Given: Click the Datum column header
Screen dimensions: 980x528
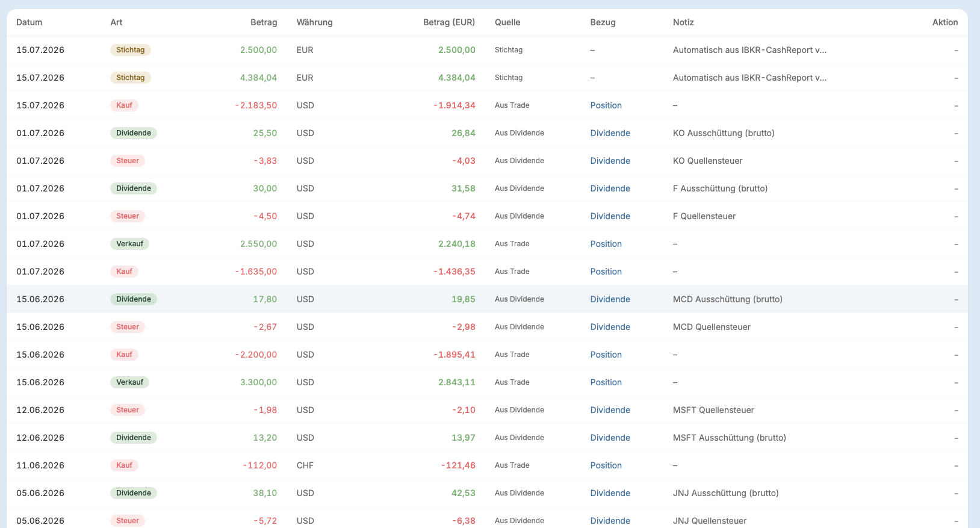Looking at the screenshot, I should pos(29,22).
